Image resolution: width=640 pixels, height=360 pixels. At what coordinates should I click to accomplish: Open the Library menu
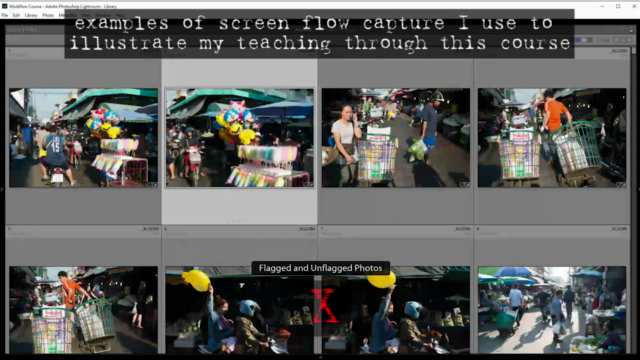[x=31, y=15]
